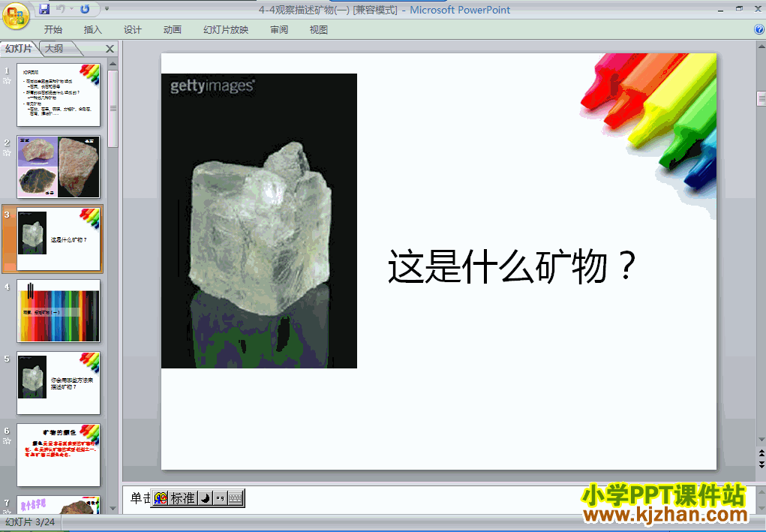Close the PowerPoint window
This screenshot has height=532, width=766.
pos(758,9)
